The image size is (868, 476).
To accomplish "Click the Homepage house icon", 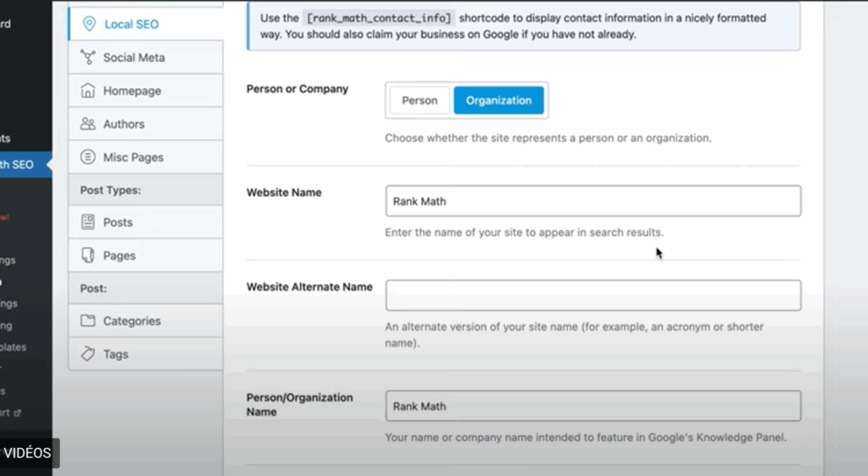I will click(x=88, y=90).
